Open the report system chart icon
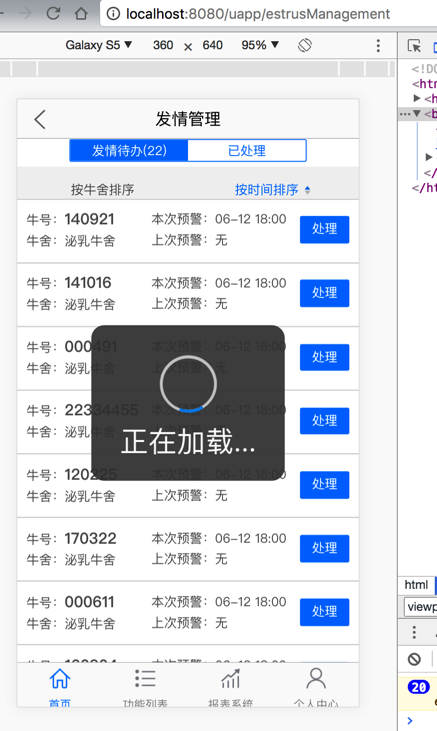Image resolution: width=437 pixels, height=731 pixels. pos(230,678)
